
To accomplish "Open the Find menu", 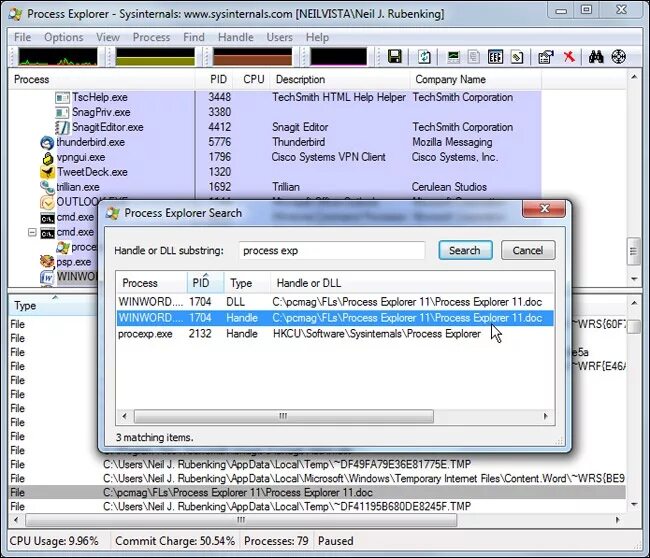I will tap(194, 37).
